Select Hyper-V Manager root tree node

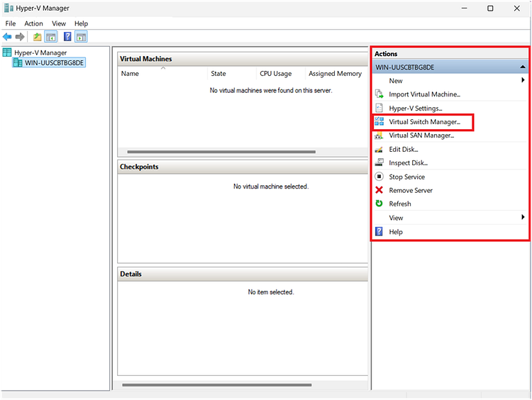[40, 52]
